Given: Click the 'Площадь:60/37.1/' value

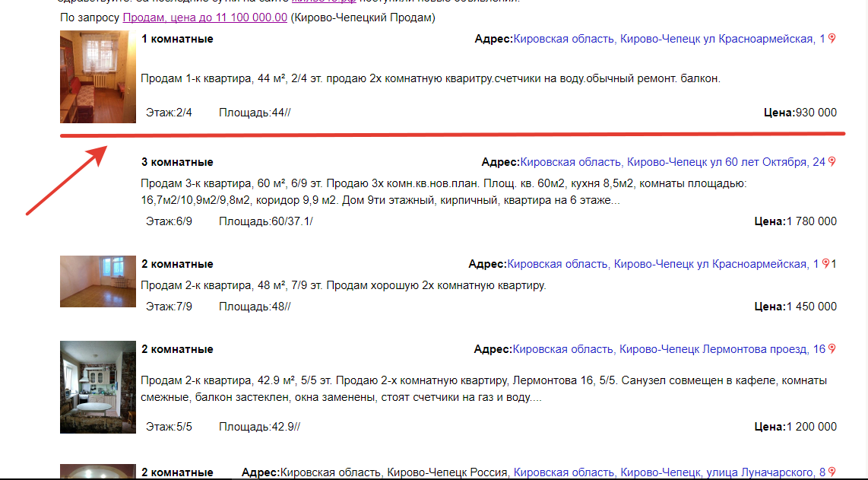Looking at the screenshot, I should click(x=266, y=221).
